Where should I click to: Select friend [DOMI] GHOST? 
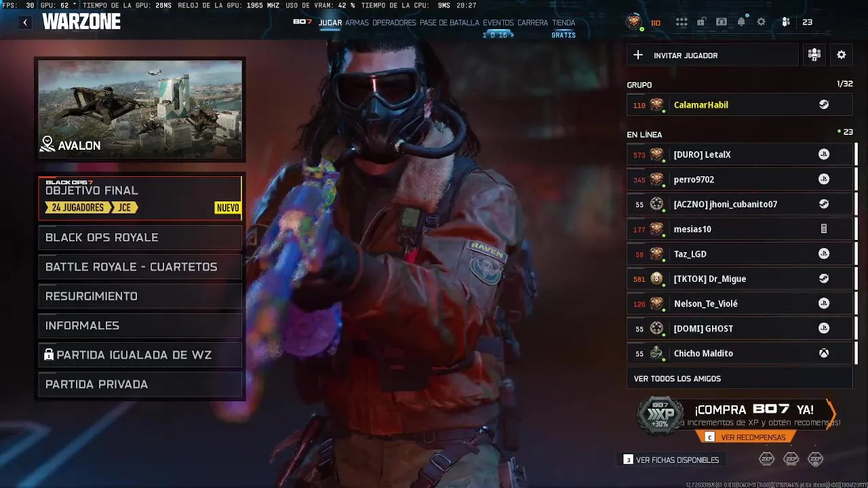coord(739,329)
